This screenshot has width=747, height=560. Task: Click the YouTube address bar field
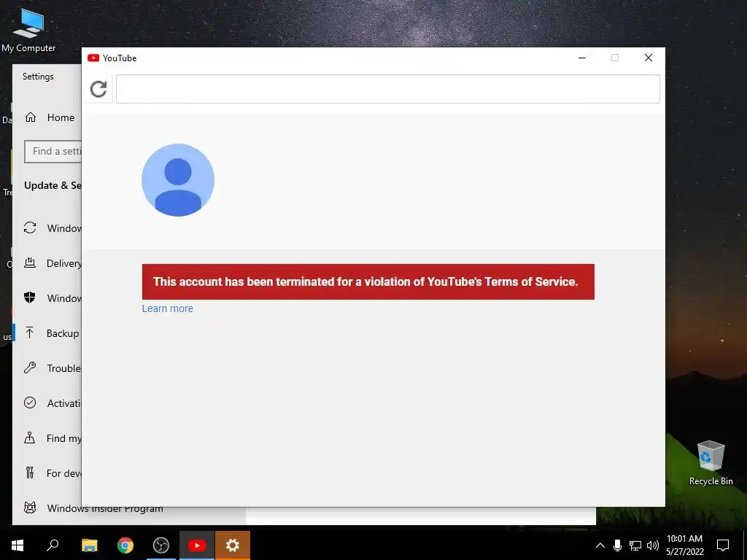pos(388,89)
